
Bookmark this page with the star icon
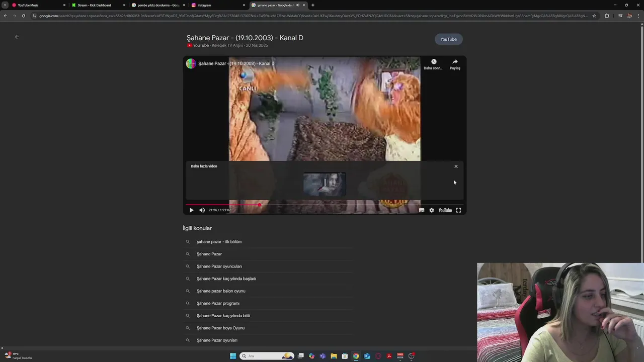point(594,16)
